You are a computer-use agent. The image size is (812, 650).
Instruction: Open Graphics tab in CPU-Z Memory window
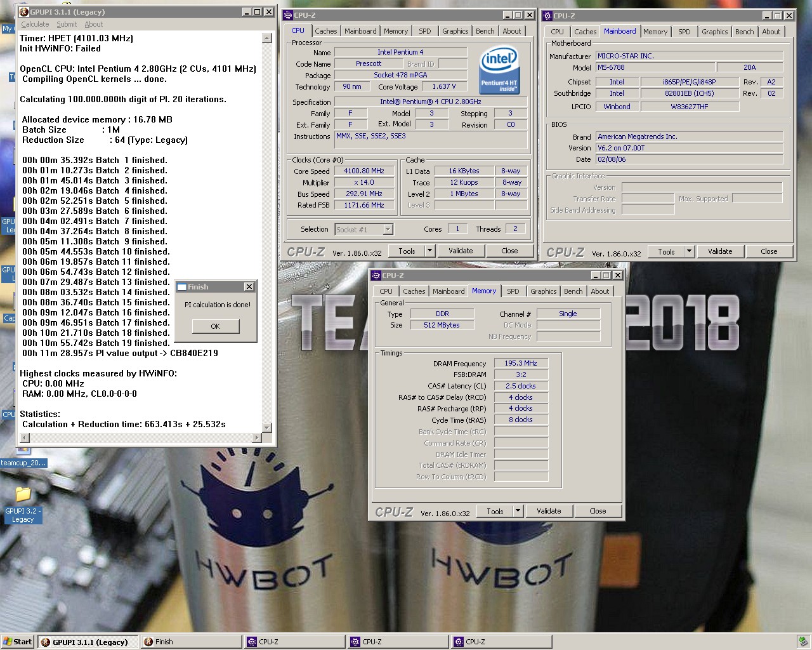tap(544, 291)
